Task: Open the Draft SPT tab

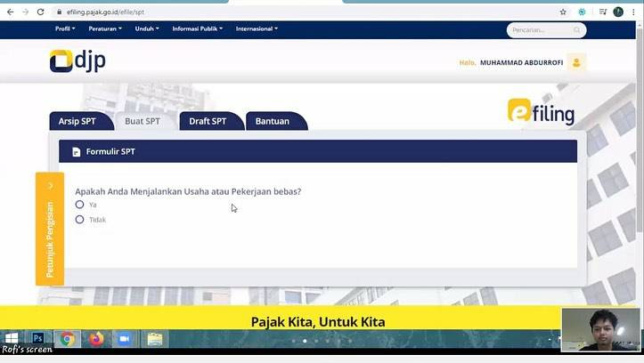Action: pyautogui.click(x=208, y=121)
